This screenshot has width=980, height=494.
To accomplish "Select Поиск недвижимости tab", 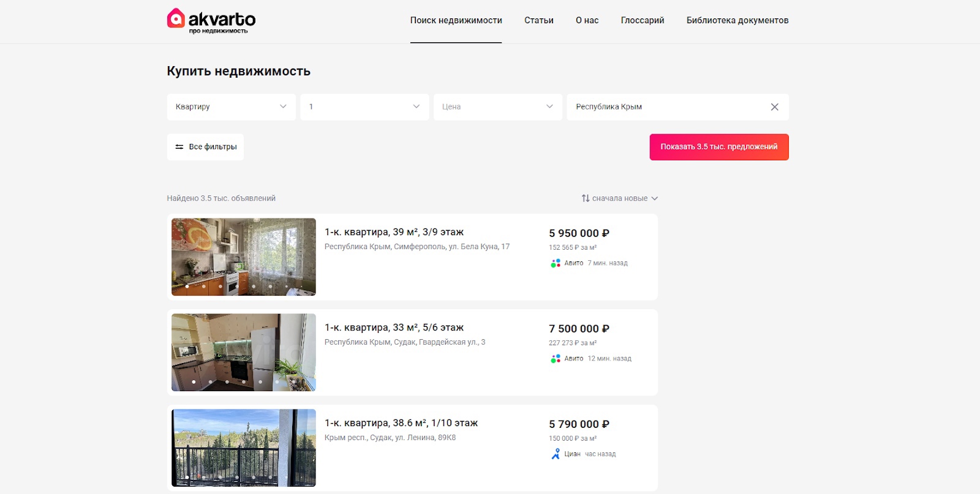I will tap(456, 20).
